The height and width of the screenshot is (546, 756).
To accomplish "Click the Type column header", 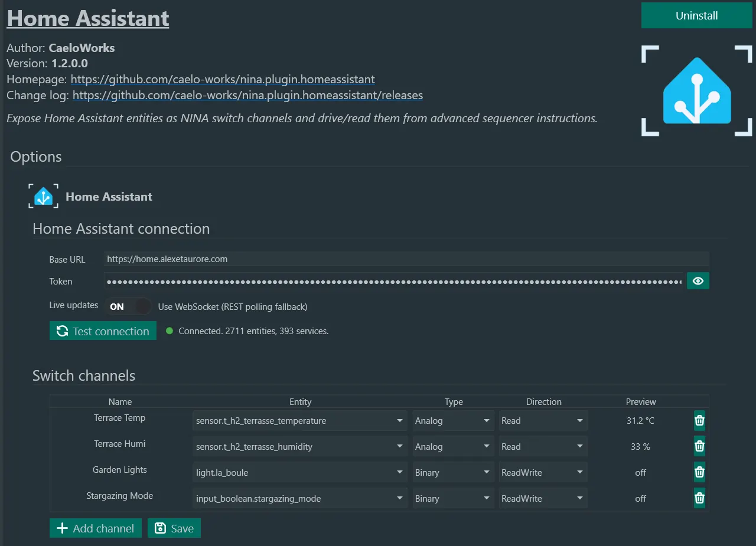I will (454, 401).
